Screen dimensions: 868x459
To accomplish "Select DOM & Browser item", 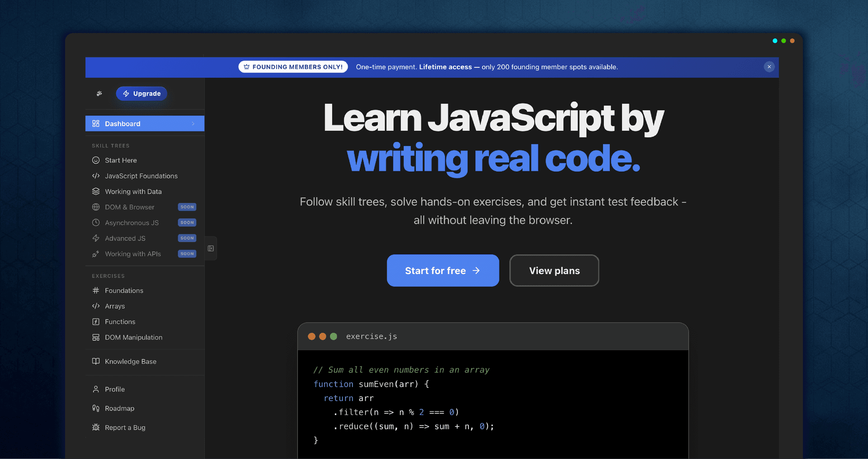I will (145, 207).
